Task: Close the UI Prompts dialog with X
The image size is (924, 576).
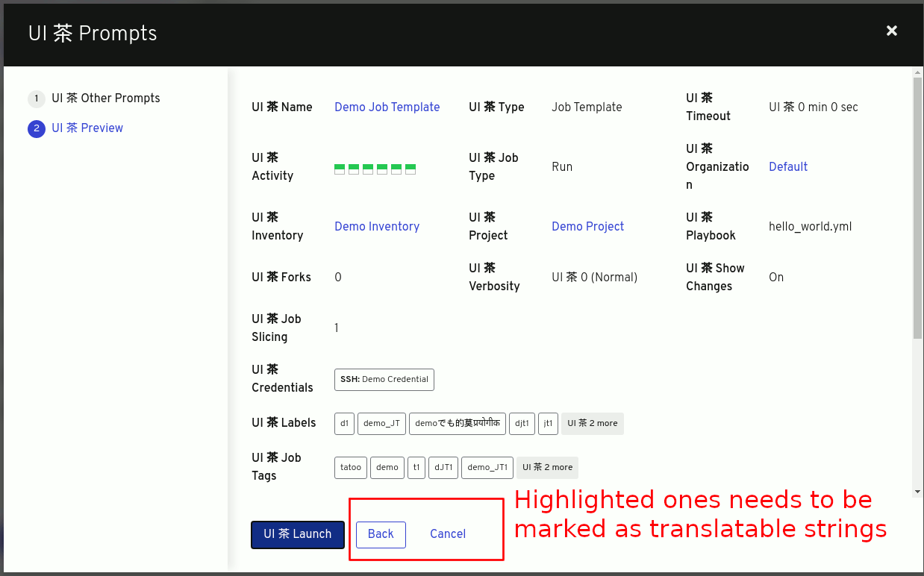Action: [891, 31]
